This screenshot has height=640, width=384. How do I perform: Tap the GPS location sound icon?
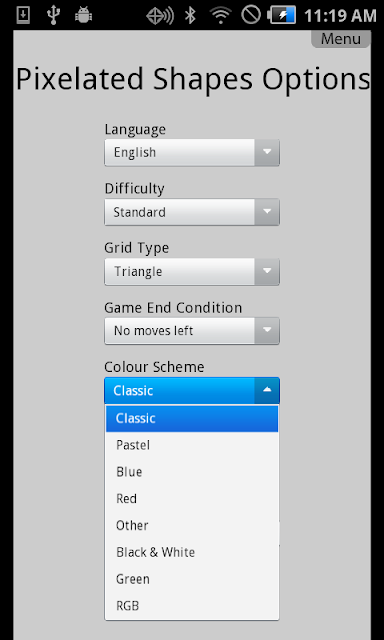point(160,16)
